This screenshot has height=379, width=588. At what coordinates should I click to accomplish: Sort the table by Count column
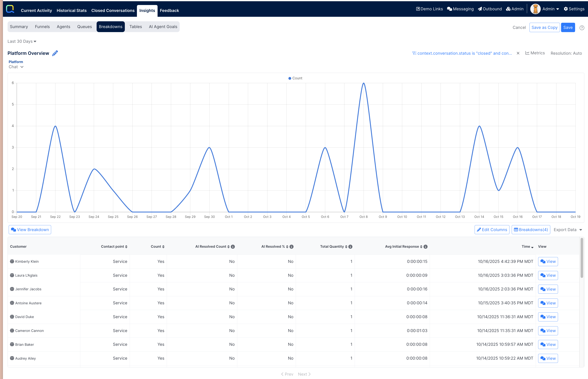[x=158, y=247]
